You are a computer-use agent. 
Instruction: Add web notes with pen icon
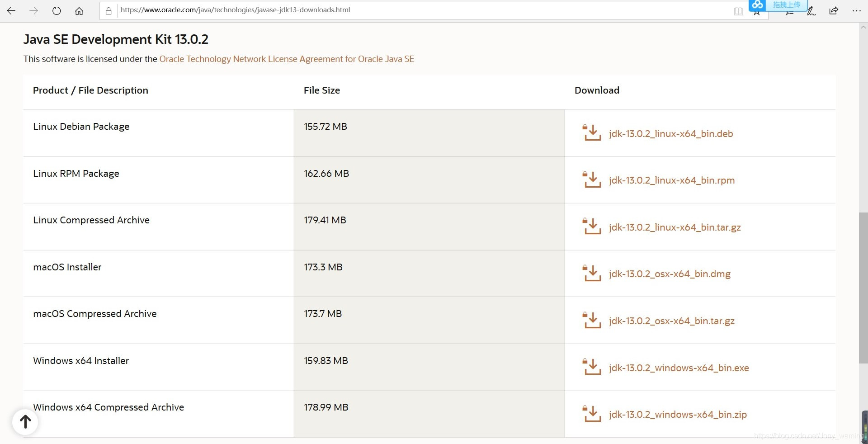[811, 11]
